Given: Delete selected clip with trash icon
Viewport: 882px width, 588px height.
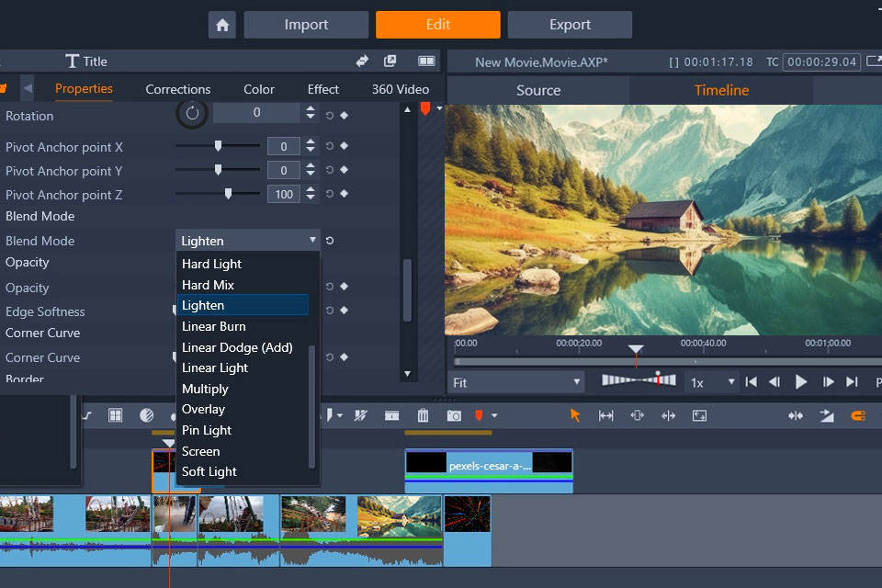Looking at the screenshot, I should pyautogui.click(x=423, y=415).
